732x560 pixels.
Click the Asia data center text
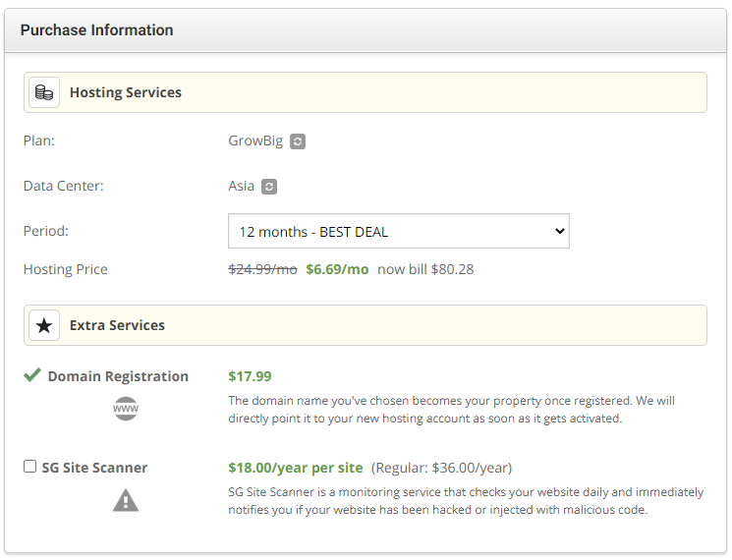[241, 186]
